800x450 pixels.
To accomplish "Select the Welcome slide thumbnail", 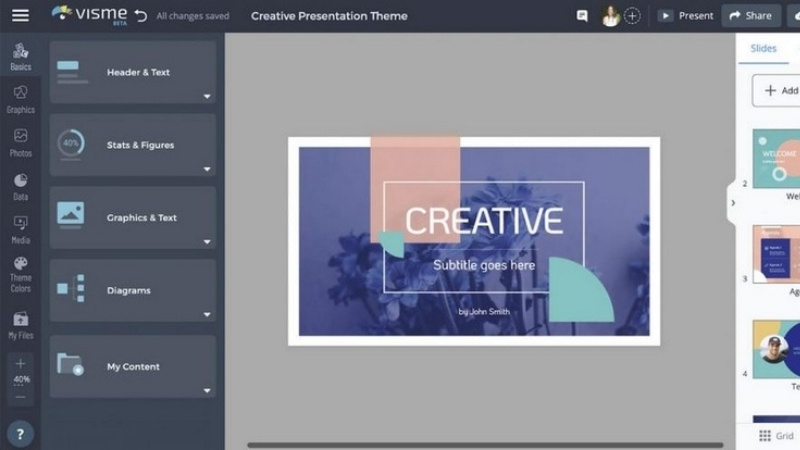I will [776, 158].
